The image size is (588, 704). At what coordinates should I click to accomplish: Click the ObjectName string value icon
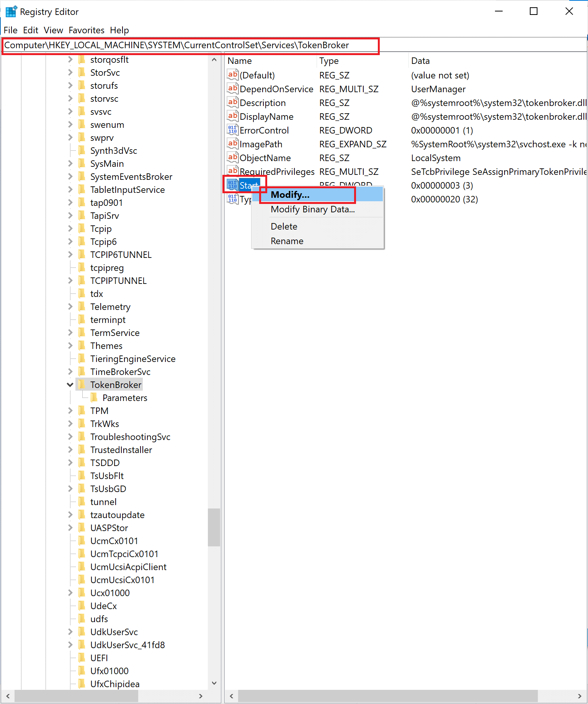[232, 158]
